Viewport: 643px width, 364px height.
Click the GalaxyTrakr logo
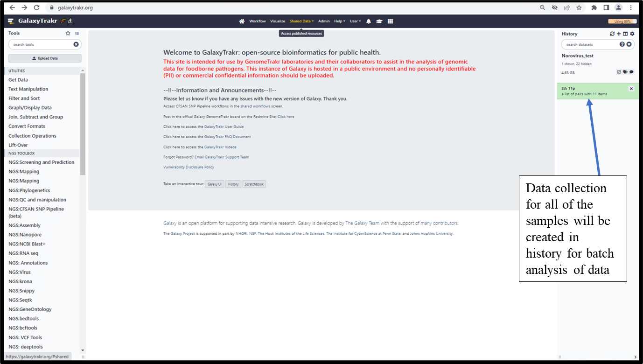click(40, 21)
